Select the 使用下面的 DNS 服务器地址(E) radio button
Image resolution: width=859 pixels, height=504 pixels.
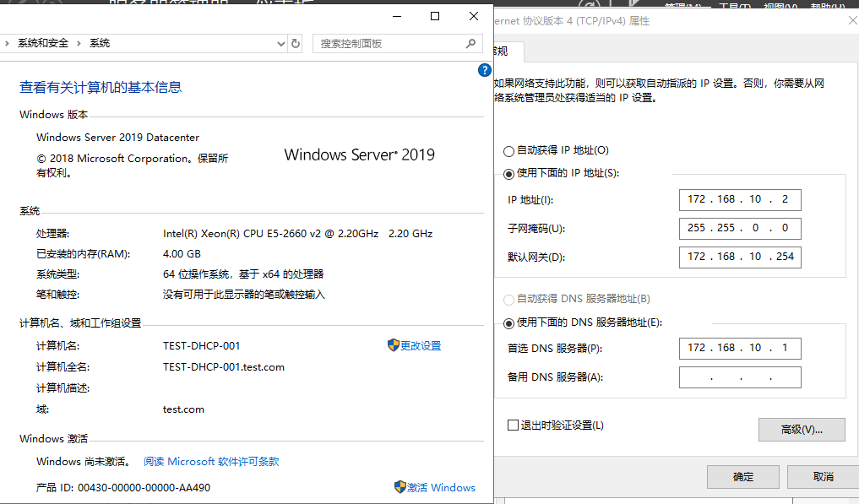(509, 323)
